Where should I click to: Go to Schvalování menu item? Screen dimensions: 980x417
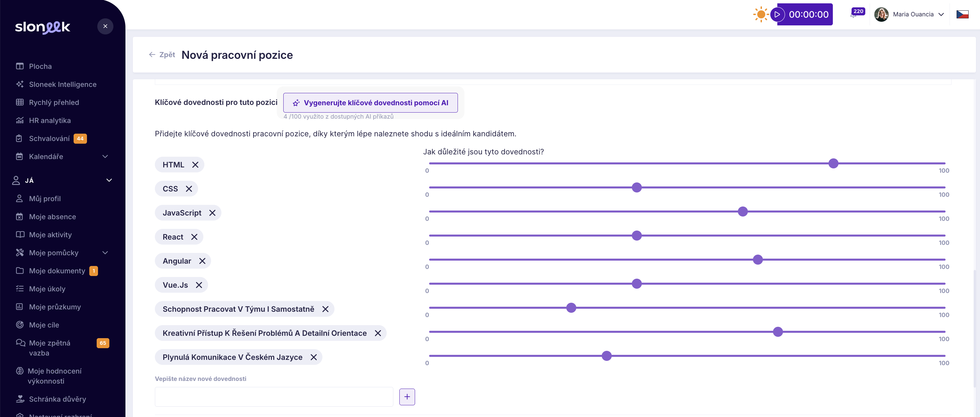49,138
